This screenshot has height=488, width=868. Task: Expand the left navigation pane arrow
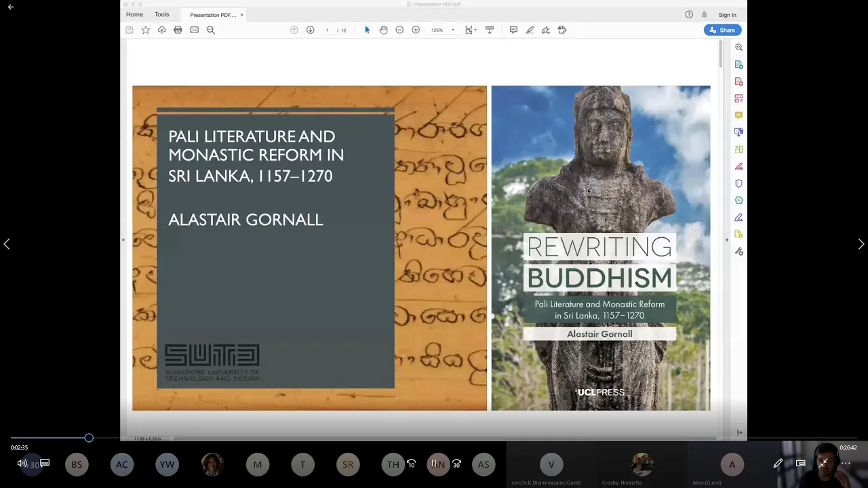tap(123, 240)
